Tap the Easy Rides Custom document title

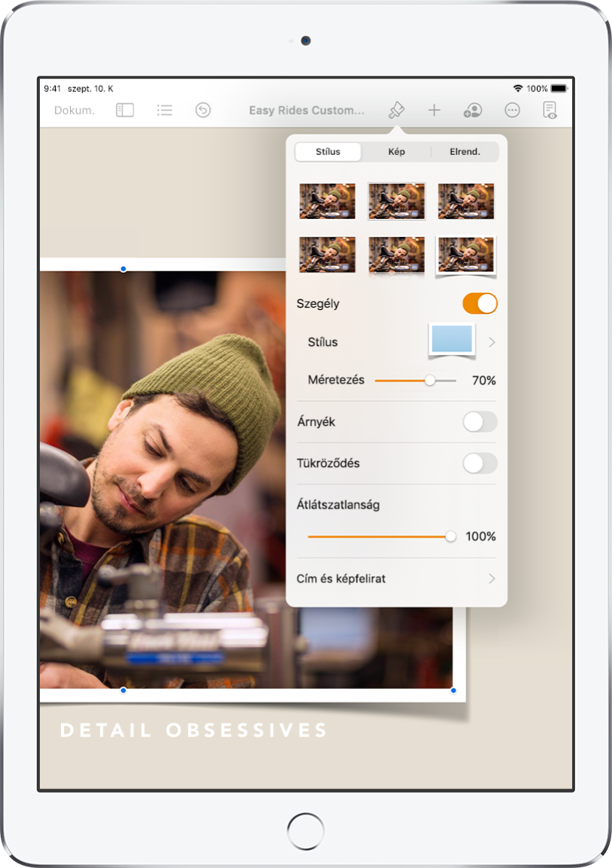pos(307,110)
